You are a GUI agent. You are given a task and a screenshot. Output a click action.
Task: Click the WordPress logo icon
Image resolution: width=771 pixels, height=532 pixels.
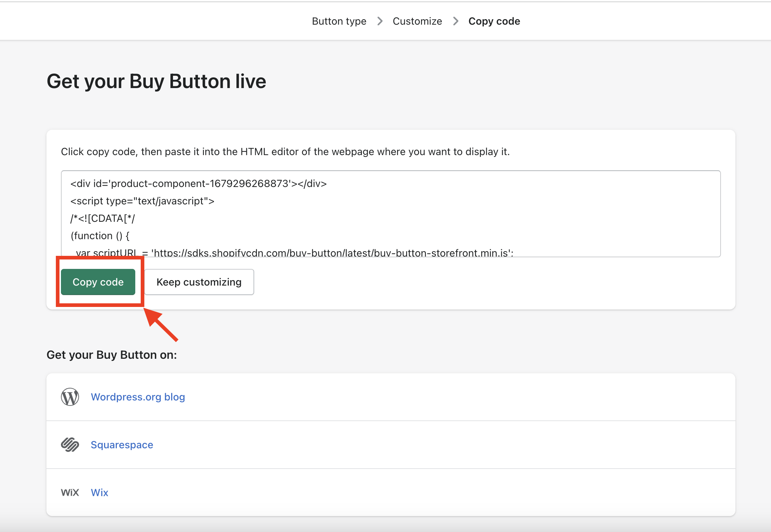[70, 397]
